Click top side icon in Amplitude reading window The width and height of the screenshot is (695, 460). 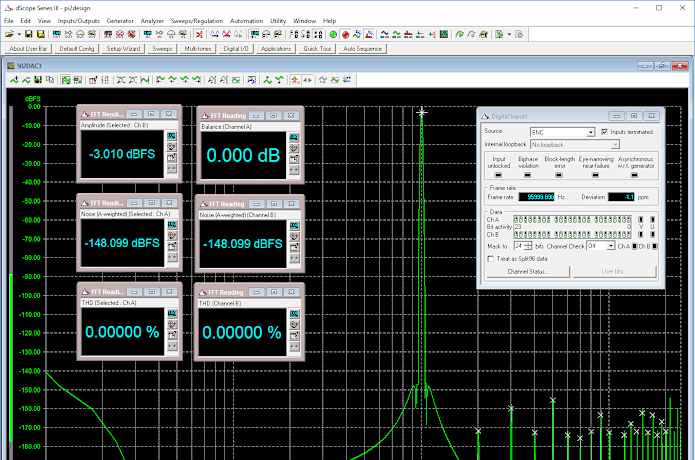coord(171,135)
